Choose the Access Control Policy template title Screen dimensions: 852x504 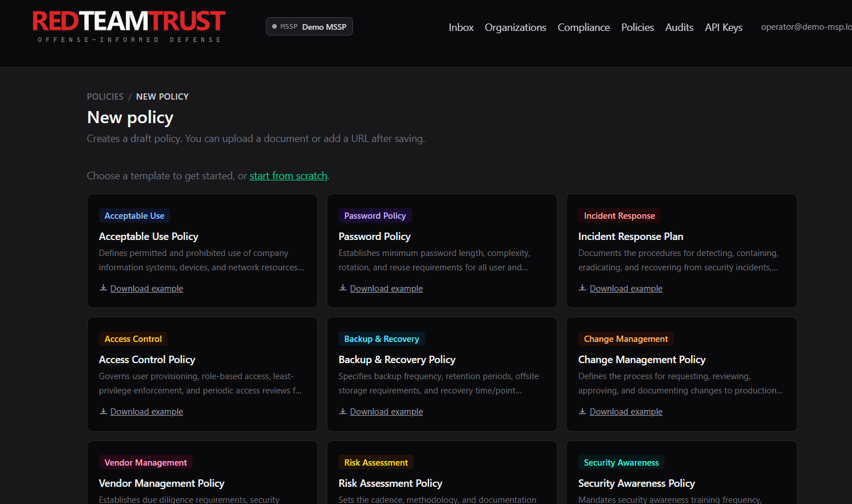tap(147, 360)
